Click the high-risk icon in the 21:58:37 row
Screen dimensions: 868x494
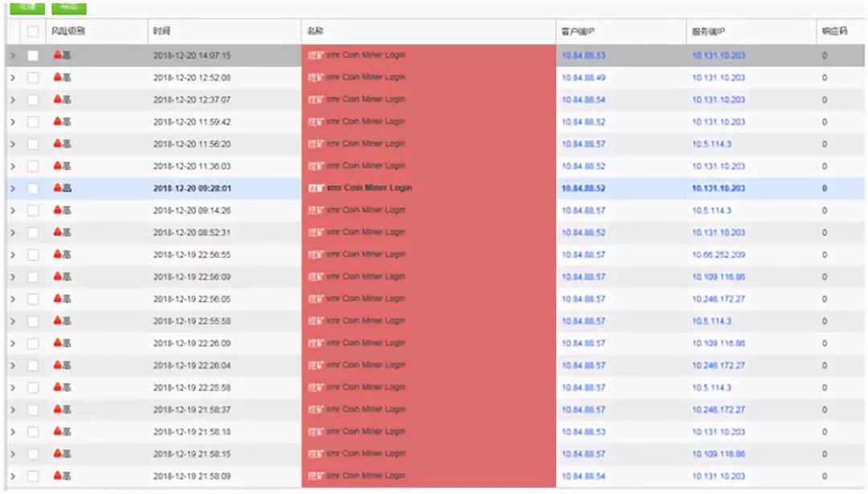tap(58, 409)
